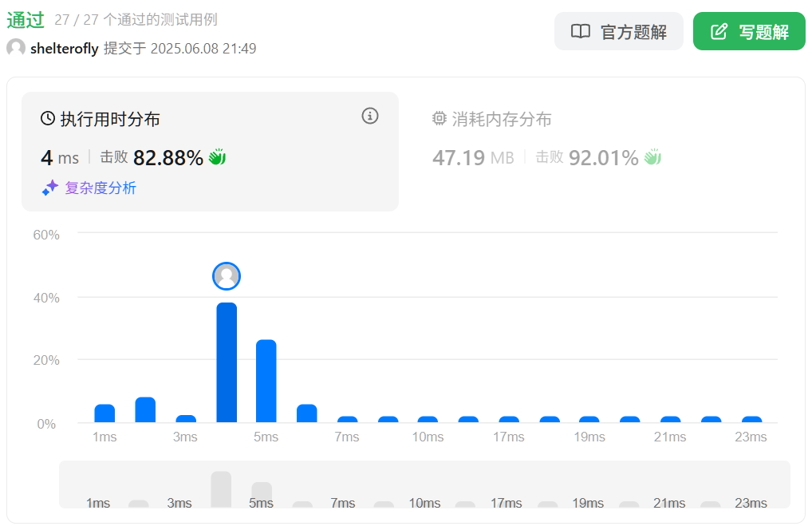The height and width of the screenshot is (530, 812).
Task: Click the 21ms bar in the chart
Action: 671,420
